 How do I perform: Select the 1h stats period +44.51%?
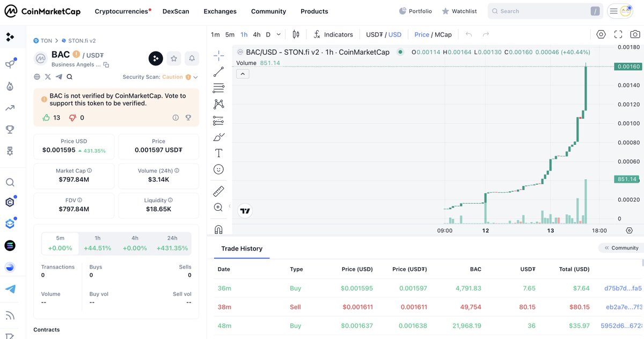(x=98, y=243)
